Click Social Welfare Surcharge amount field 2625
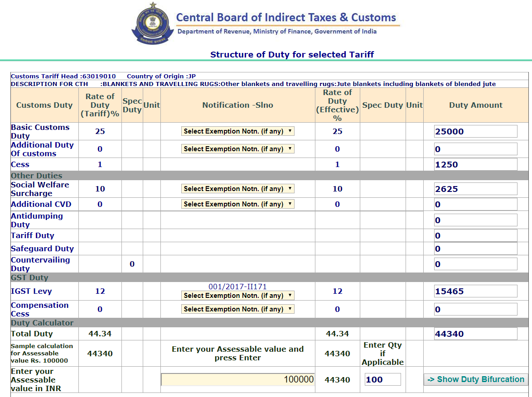This screenshot has width=532, height=397. pos(476,189)
